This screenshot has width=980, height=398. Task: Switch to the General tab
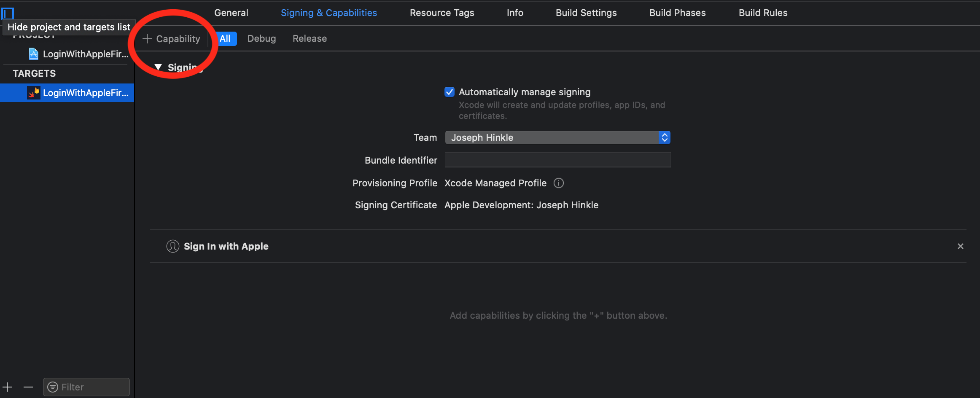[x=231, y=13]
